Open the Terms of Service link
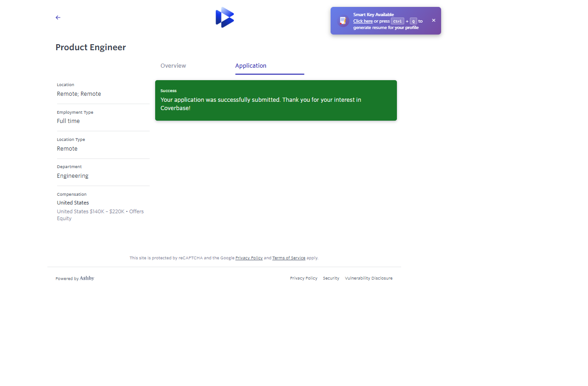The width and height of the screenshot is (588, 386). click(289, 258)
